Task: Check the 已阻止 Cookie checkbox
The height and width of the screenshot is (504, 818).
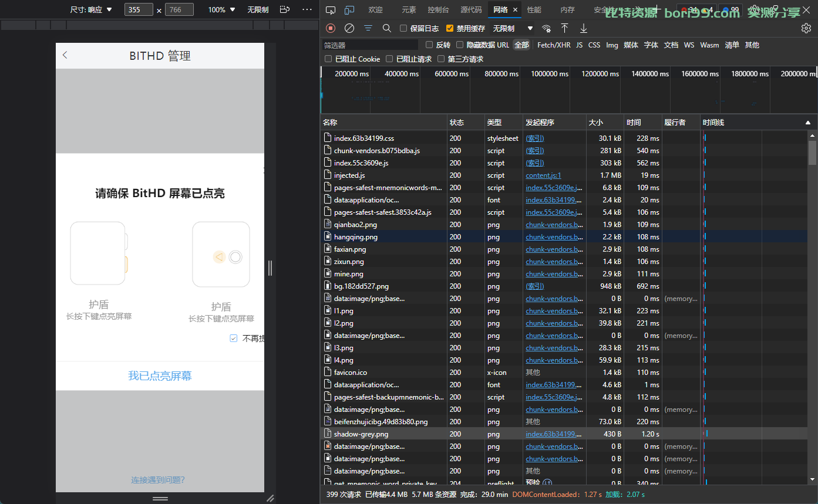Action: [x=328, y=59]
